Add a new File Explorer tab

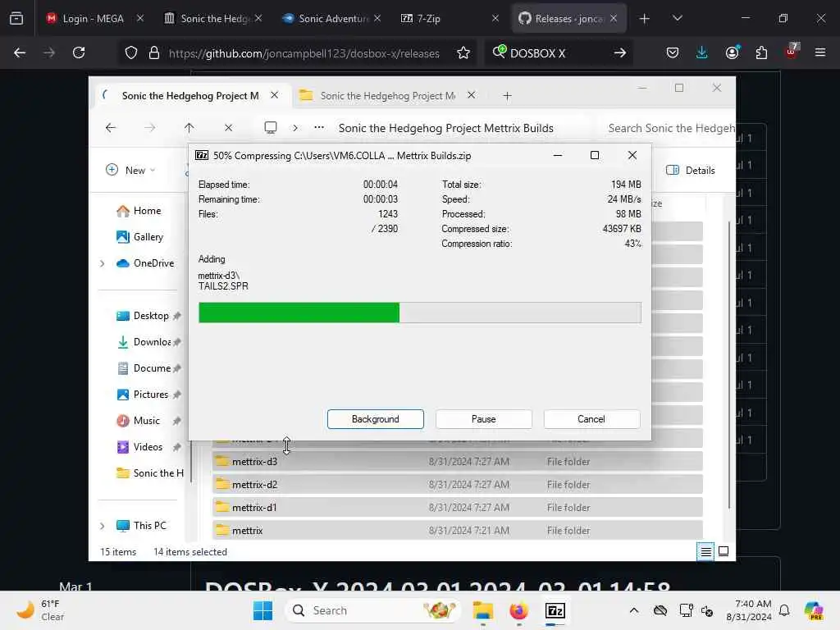point(507,96)
